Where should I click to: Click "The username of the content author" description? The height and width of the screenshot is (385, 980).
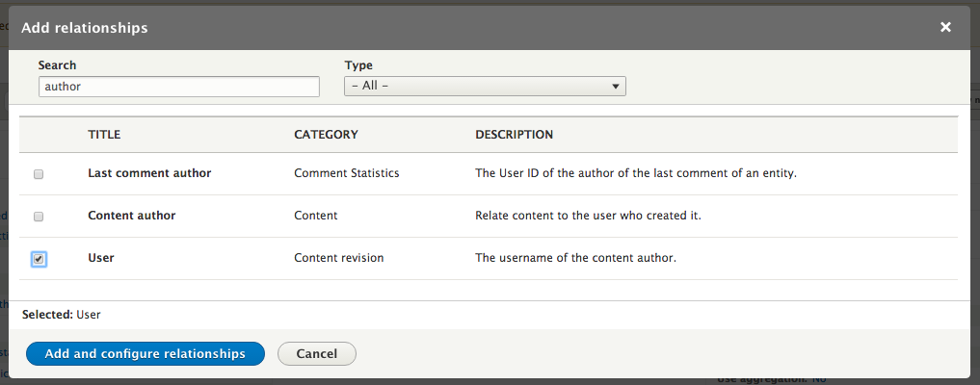pyautogui.click(x=576, y=258)
